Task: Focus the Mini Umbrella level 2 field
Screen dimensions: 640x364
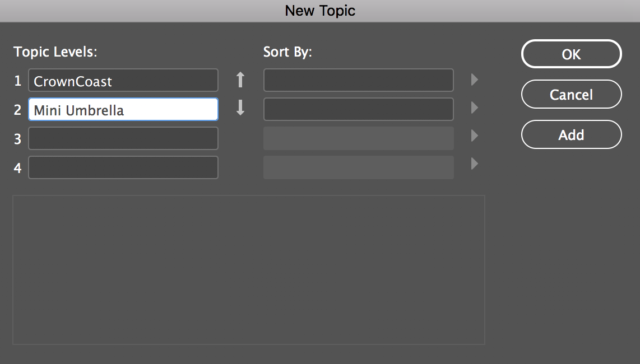Action: point(123,110)
